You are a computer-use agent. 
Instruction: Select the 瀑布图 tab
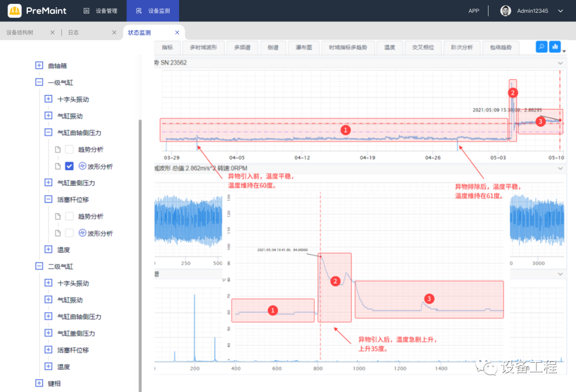pyautogui.click(x=303, y=47)
